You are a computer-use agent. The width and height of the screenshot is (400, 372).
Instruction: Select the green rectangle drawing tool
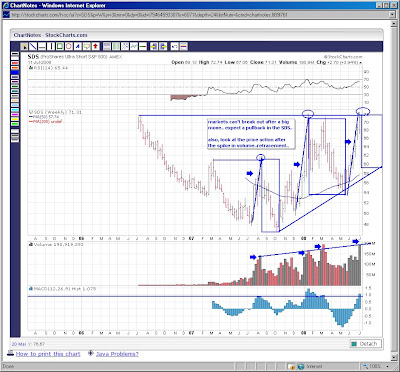60,46
